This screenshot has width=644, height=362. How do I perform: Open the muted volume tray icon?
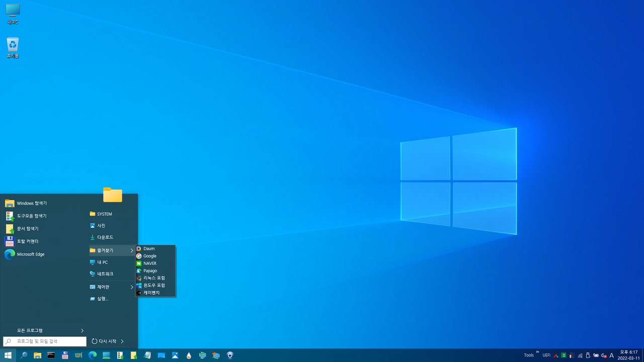coord(604,355)
